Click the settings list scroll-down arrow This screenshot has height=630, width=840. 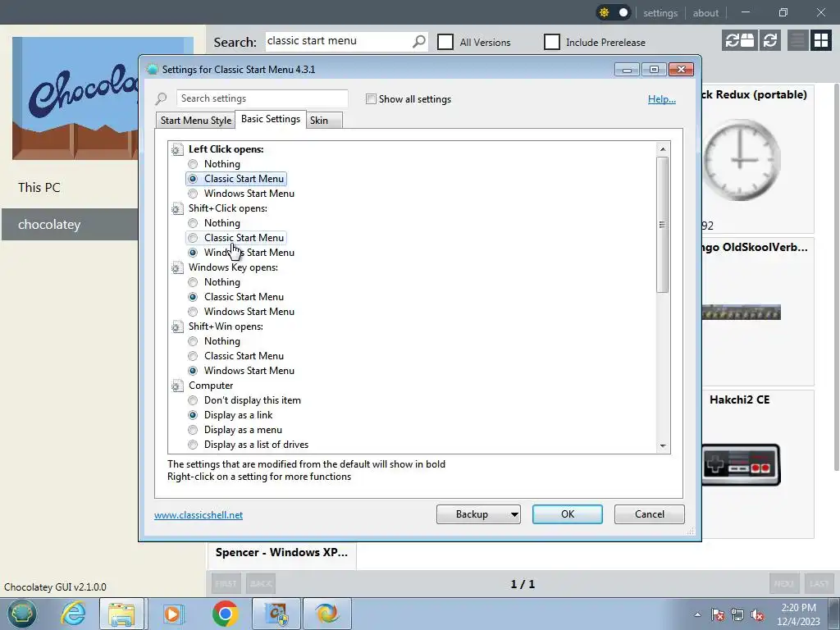coord(663,445)
